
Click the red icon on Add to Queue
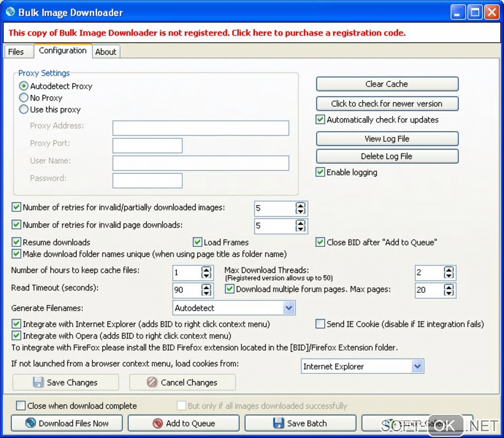click(x=158, y=423)
